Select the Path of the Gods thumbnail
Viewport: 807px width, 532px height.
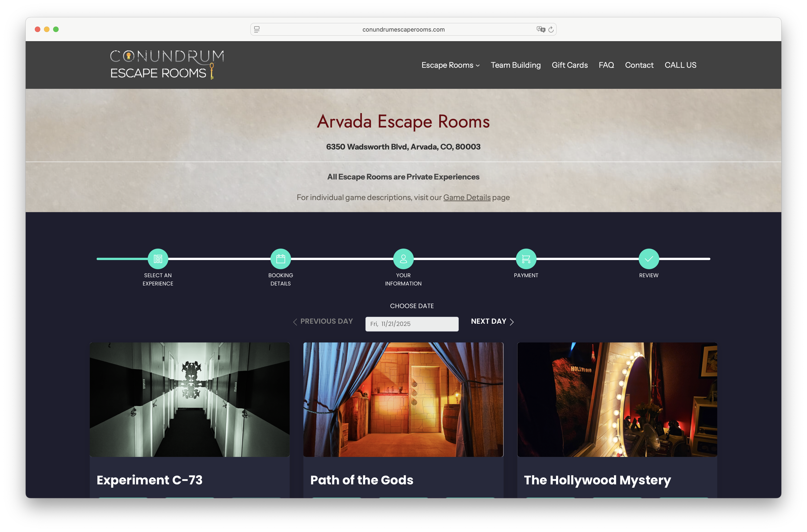[x=403, y=399]
